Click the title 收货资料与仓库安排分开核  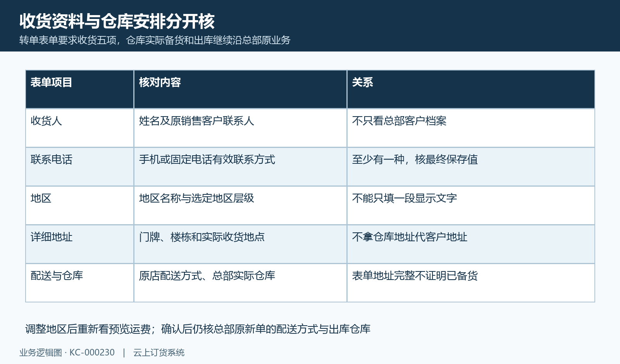(117, 21)
